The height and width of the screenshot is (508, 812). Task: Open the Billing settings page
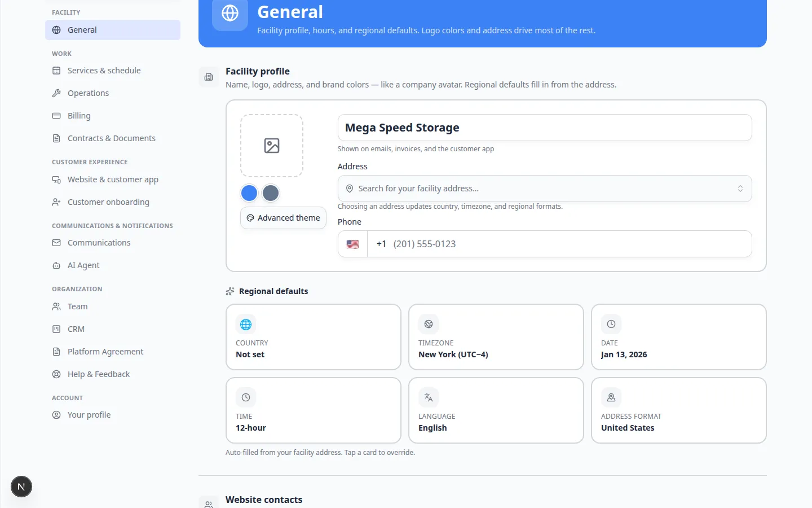[x=113, y=116]
